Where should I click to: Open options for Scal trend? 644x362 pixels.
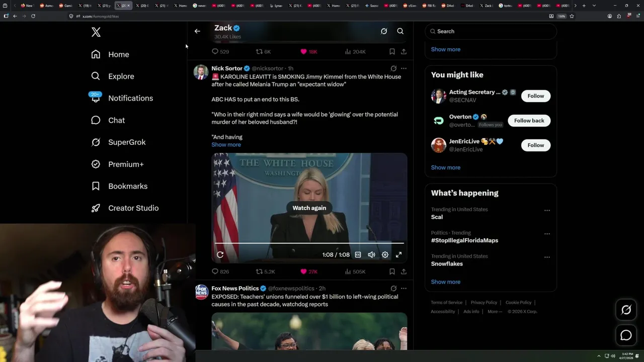[x=547, y=211]
